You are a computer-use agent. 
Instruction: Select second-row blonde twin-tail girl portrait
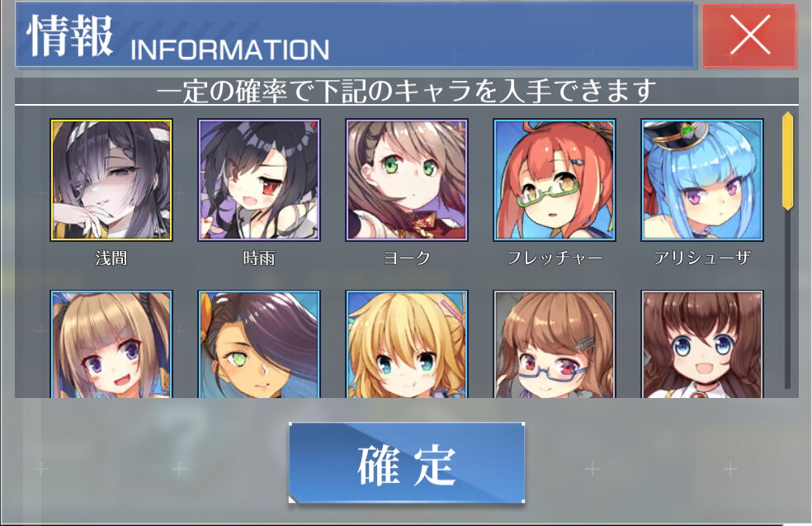pos(111,344)
